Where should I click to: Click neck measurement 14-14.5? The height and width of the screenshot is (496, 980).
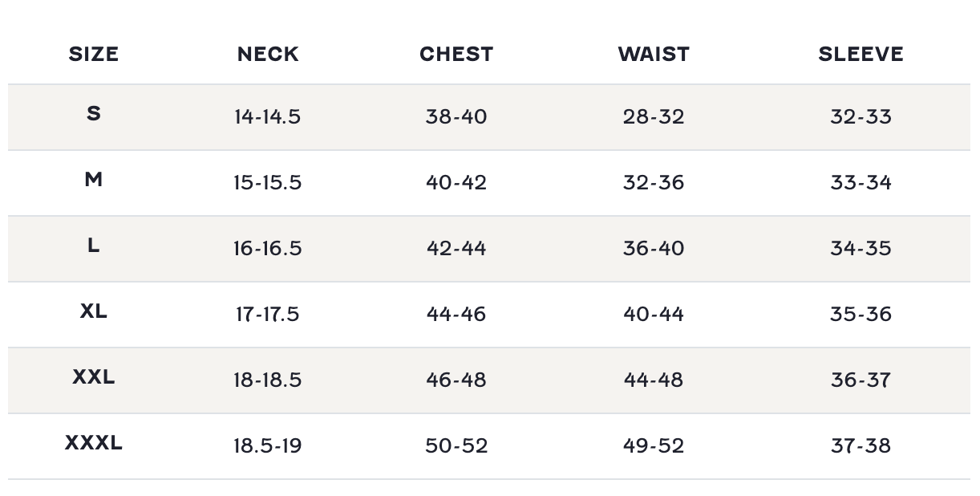click(x=267, y=117)
